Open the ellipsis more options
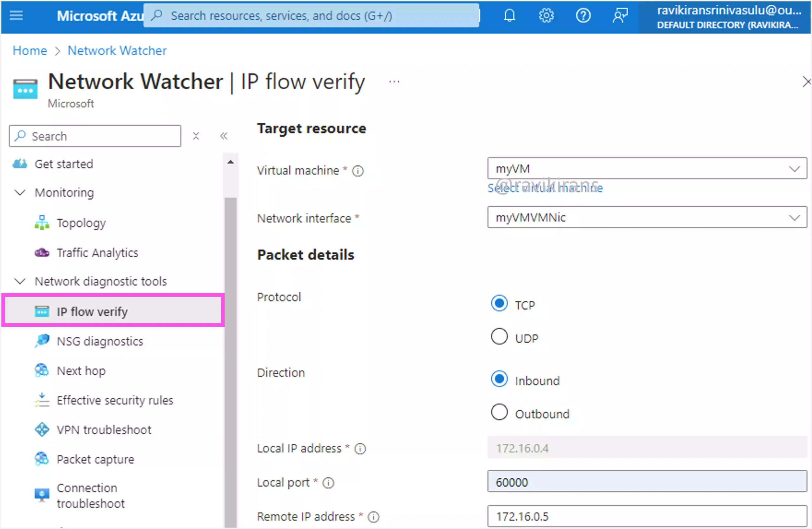This screenshot has height=529, width=812. (x=394, y=82)
